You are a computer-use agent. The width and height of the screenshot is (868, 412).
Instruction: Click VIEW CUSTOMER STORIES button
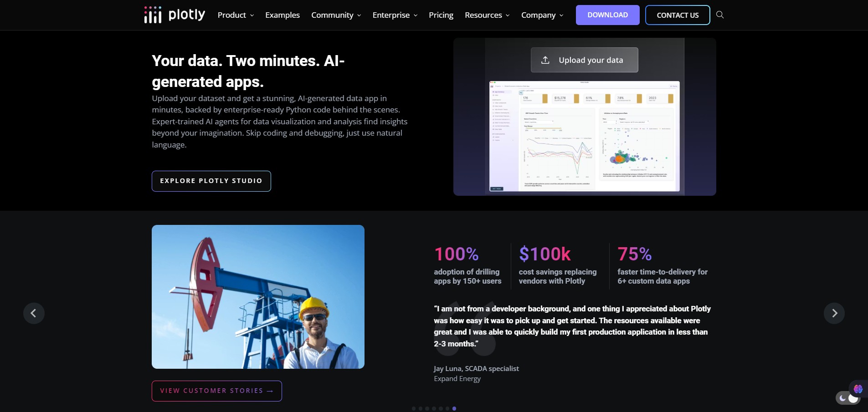pos(217,391)
